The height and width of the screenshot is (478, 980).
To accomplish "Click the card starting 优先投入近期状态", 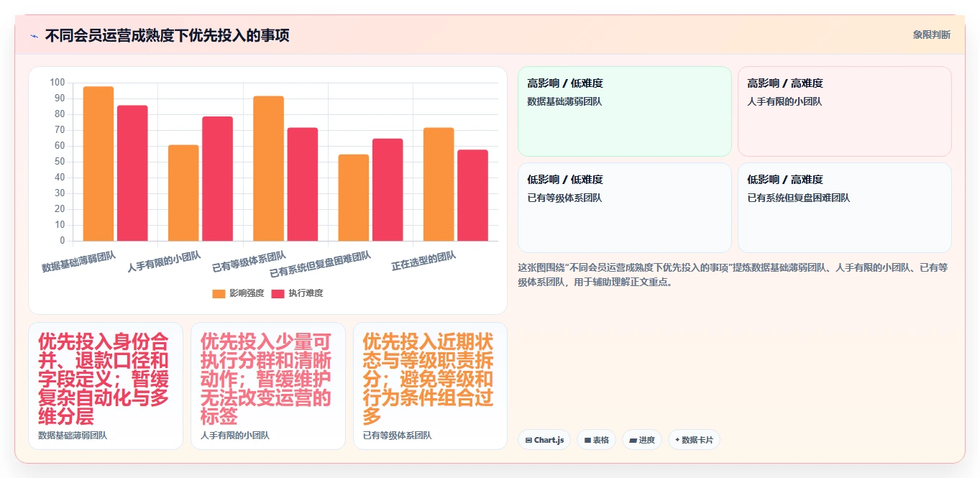I will pyautogui.click(x=430, y=386).
